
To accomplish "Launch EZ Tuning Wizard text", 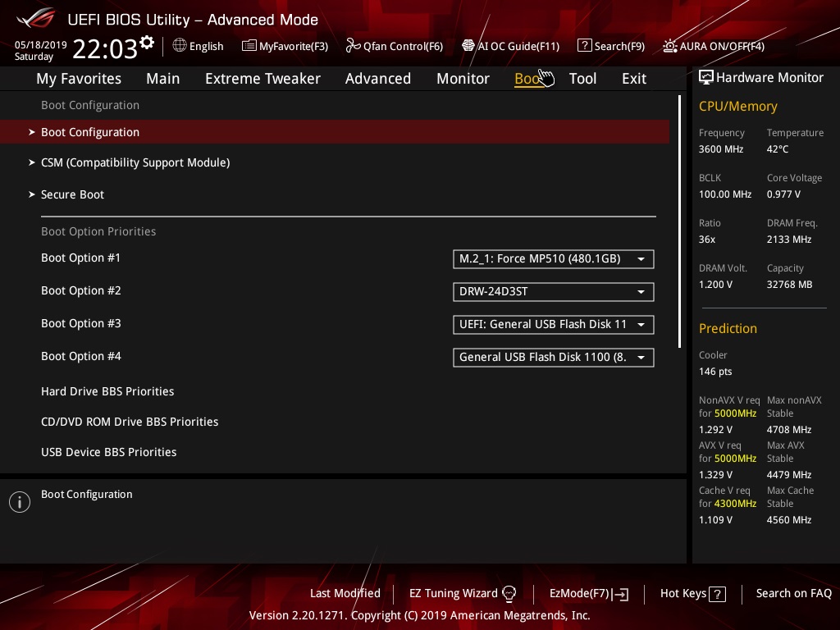I will pyautogui.click(x=453, y=593).
